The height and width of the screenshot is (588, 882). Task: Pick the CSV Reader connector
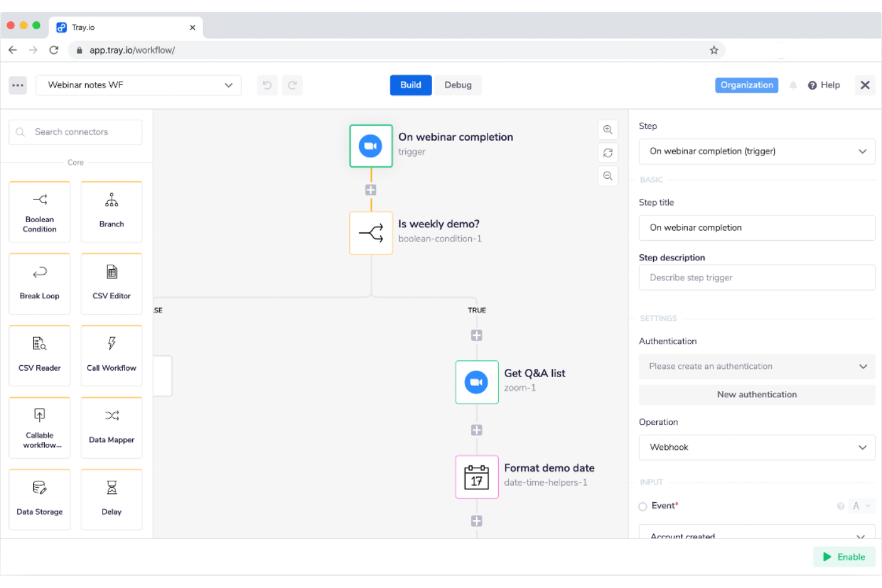click(39, 355)
